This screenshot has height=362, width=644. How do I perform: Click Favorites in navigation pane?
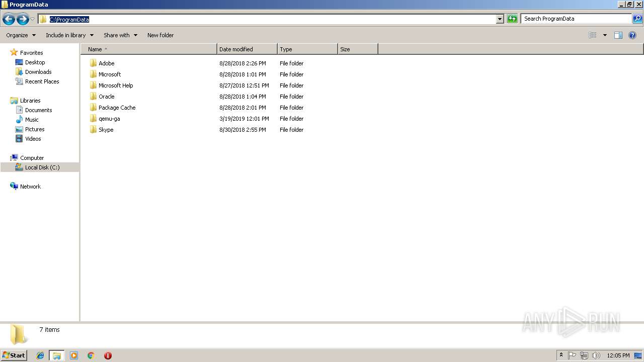click(31, 53)
